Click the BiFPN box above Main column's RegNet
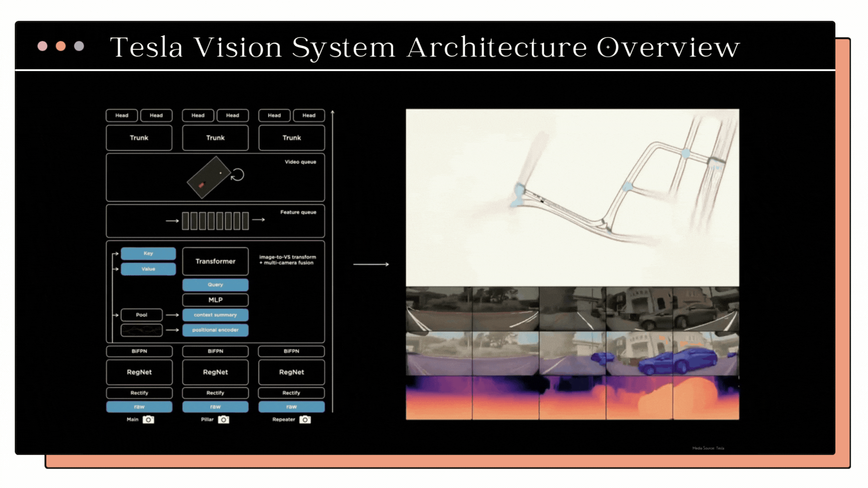The height and width of the screenshot is (488, 868). pyautogui.click(x=139, y=351)
